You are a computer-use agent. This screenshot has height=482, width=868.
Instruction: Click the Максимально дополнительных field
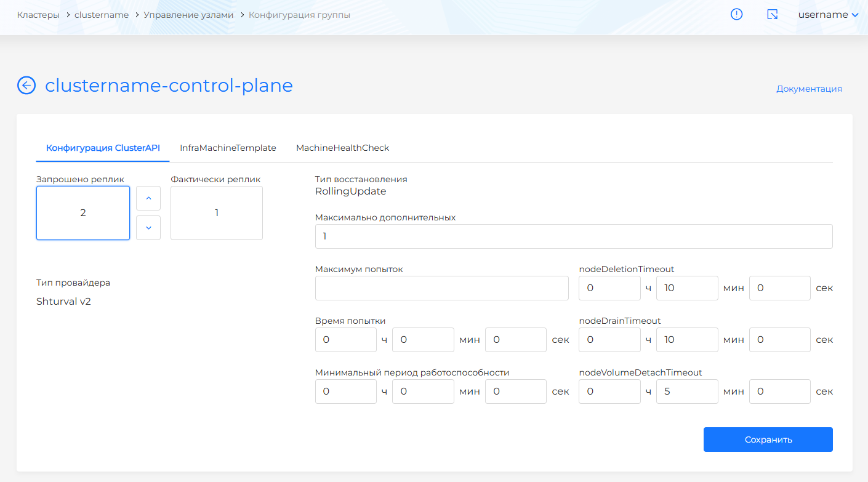click(x=573, y=236)
